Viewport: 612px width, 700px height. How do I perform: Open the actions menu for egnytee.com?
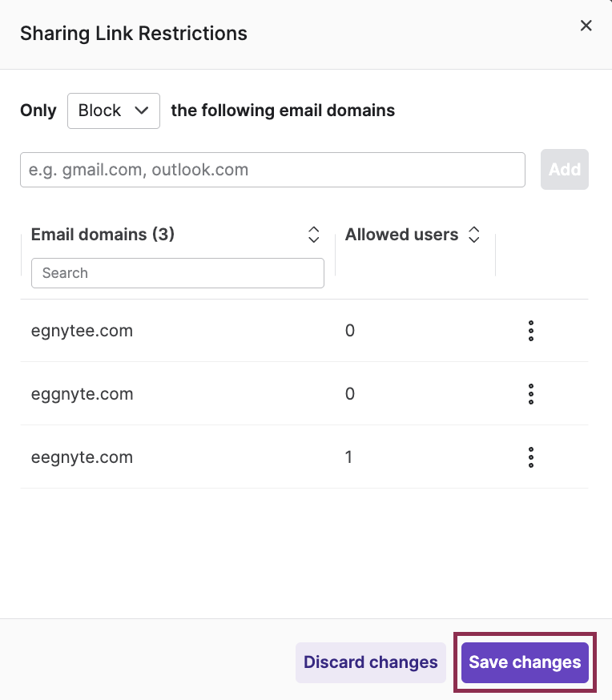click(531, 331)
